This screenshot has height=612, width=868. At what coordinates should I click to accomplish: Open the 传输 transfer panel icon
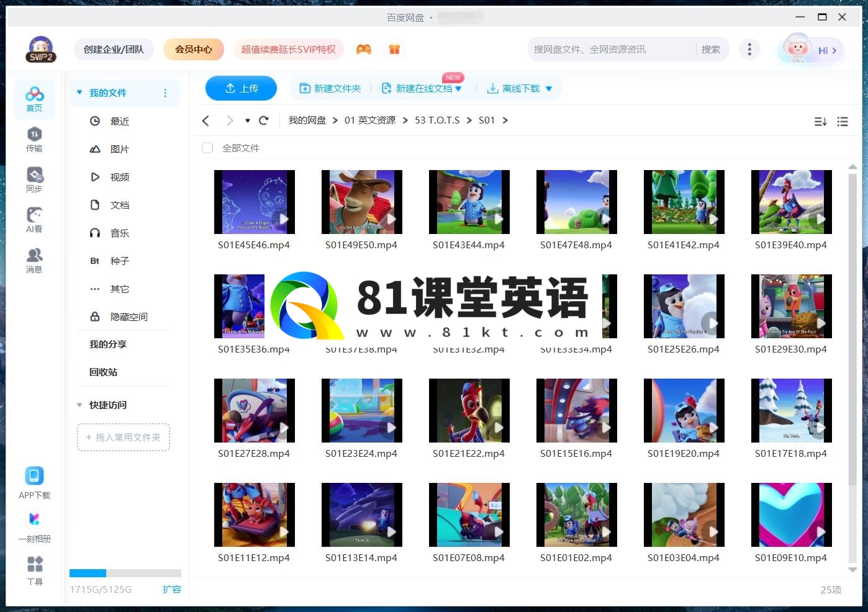34,139
